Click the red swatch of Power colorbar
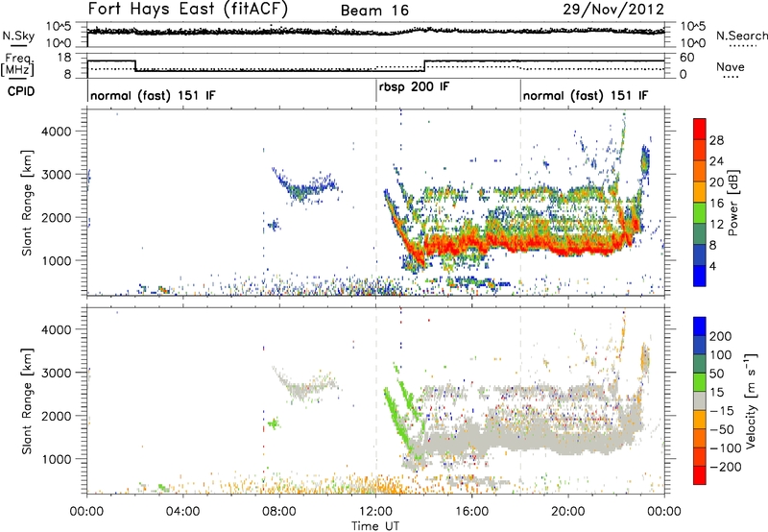Viewport: 768px width, 532px height. pyautogui.click(x=700, y=129)
